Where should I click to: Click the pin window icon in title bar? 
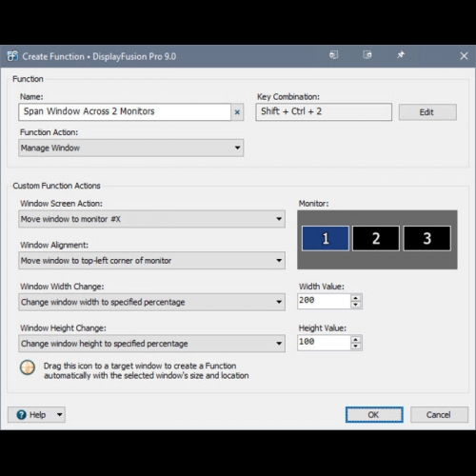401,55
